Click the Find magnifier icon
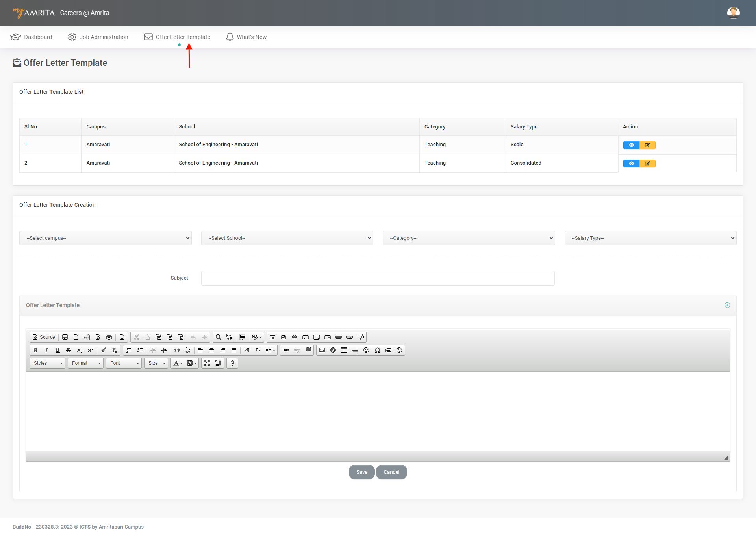Screen dimensions: 756x536 (219, 337)
